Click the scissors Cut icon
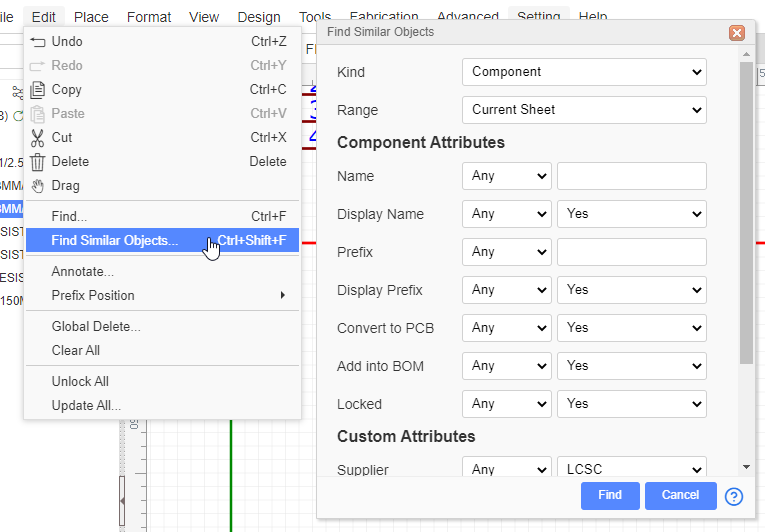 click(38, 138)
